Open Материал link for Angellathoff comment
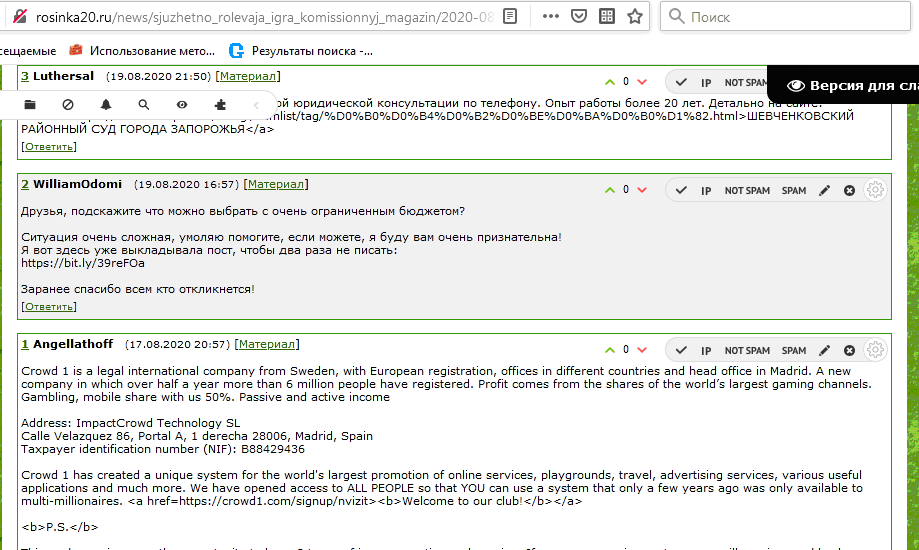Image resolution: width=919 pixels, height=550 pixels. pyautogui.click(x=266, y=344)
